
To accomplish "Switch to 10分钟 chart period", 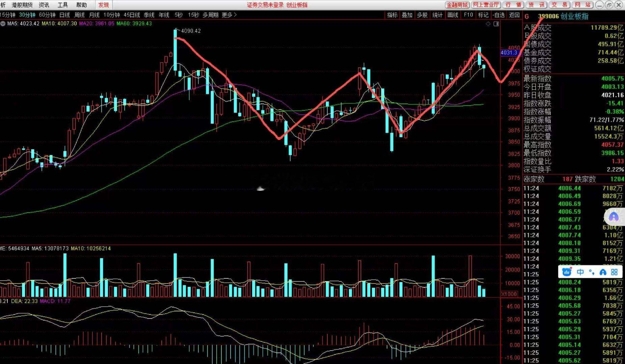I will tap(112, 15).
